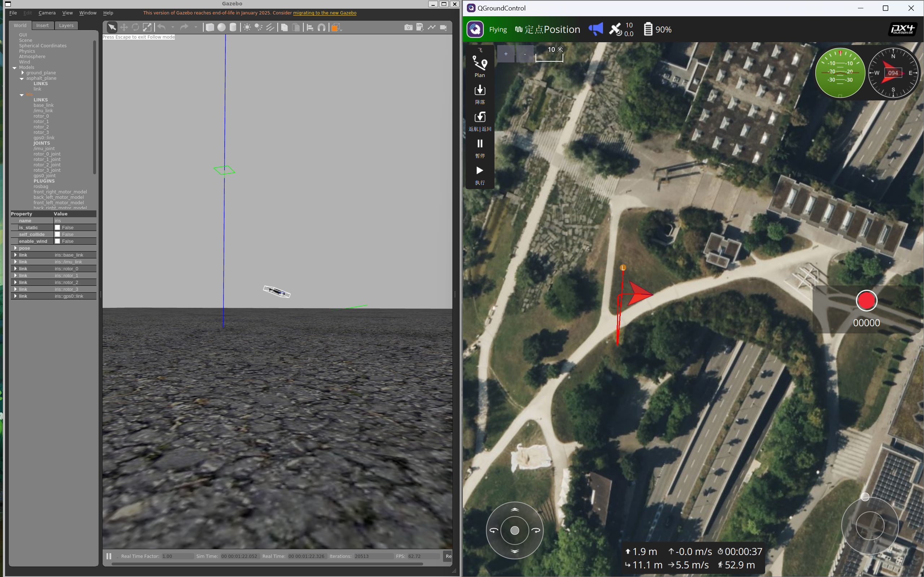Image resolution: width=924 pixels, height=577 pixels.
Task: Collapse the asphalt_plane tree node
Action: (22, 78)
